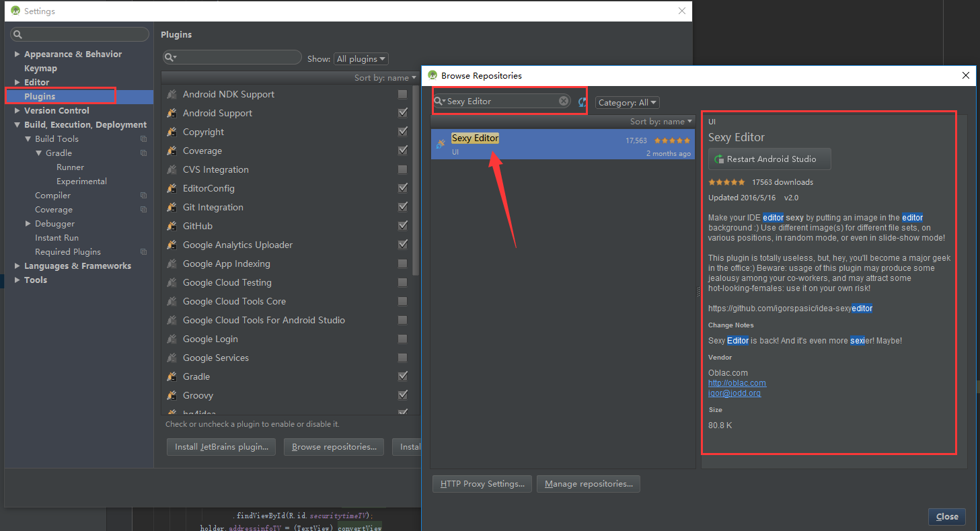Uncheck the GitHub plugin checkbox

click(x=402, y=226)
